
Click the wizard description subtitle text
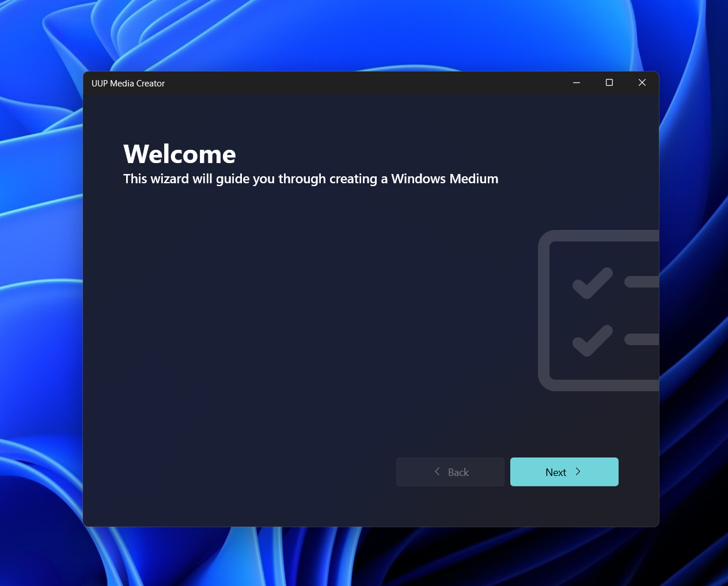click(310, 179)
